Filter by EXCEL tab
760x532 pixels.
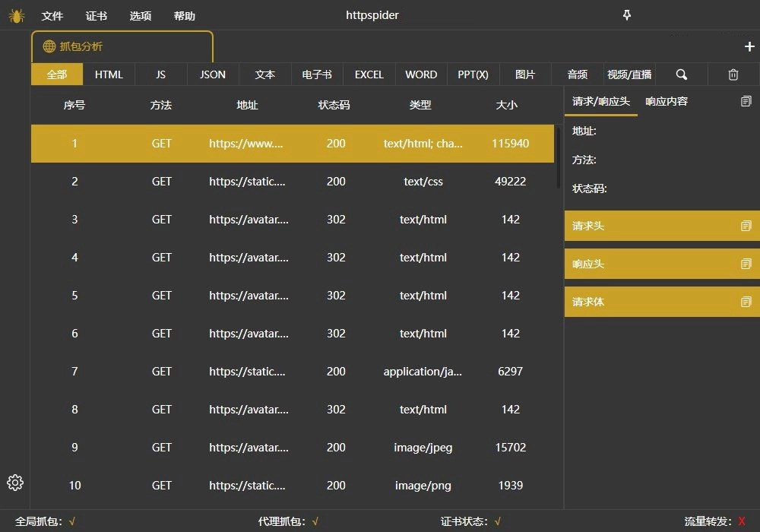point(369,74)
